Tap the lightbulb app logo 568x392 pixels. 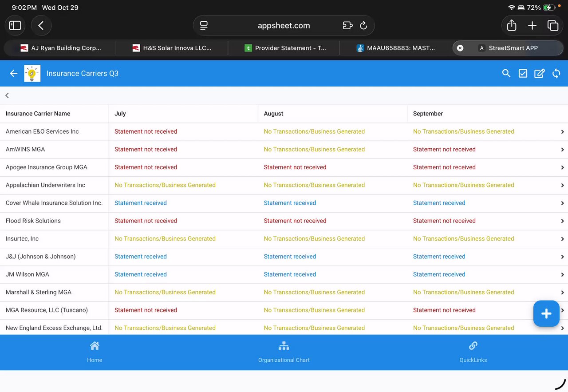click(32, 73)
